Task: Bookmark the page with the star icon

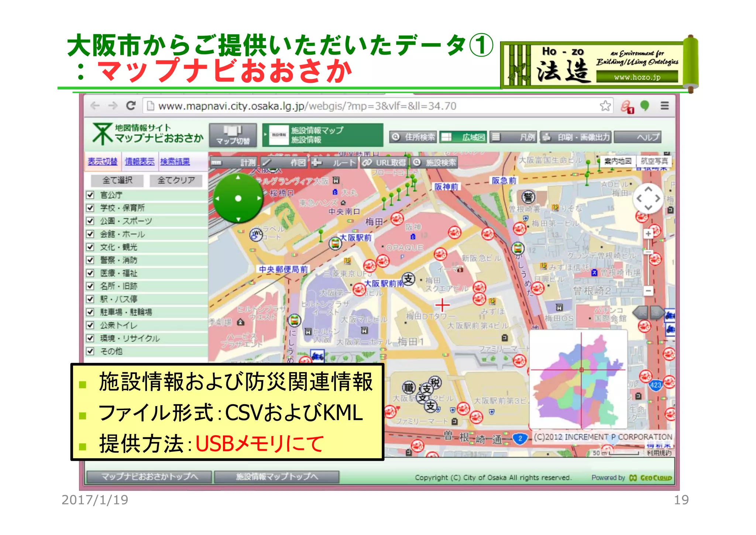Action: click(x=605, y=106)
